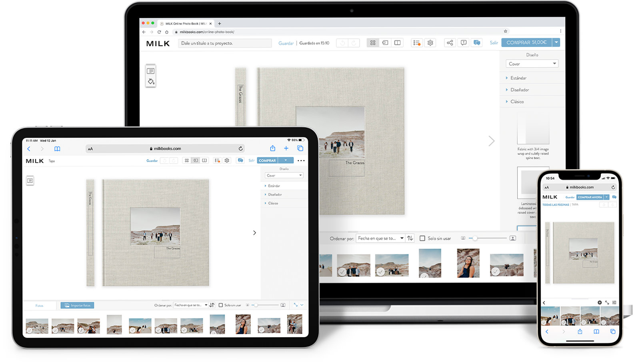Open the chat bubbles icon on the laptop toolbar

pos(477,43)
